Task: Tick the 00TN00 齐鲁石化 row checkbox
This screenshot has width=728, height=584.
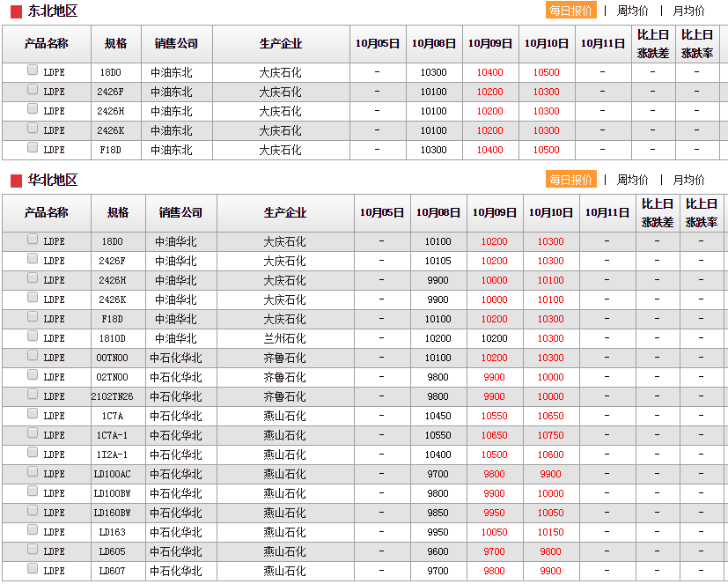Action: tap(33, 355)
